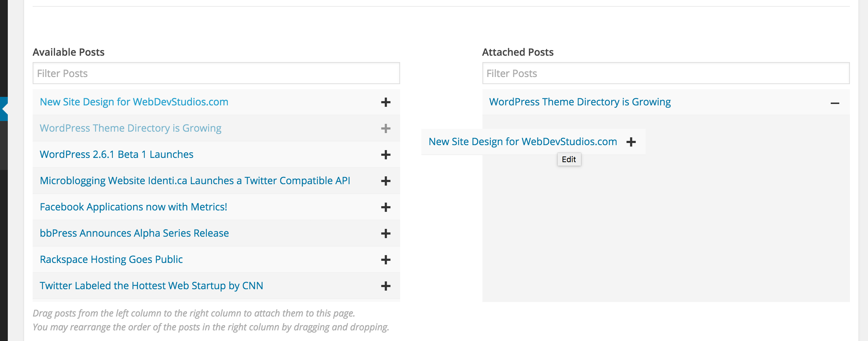This screenshot has width=868, height=341.
Task: Click plus icon on dragged New Site Design item
Action: coord(631,142)
